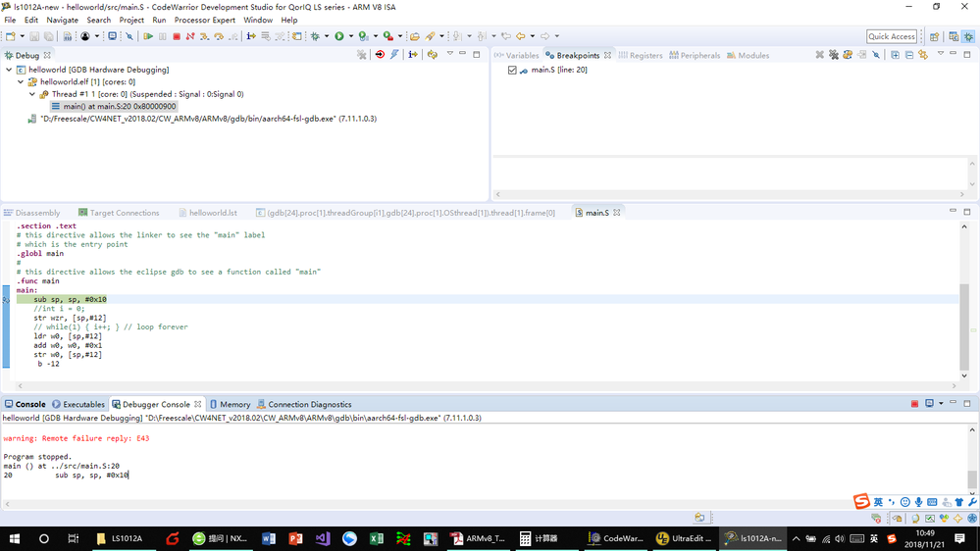Click the Back navigation arrow in toolbar
Screen dimensions: 980x551
520,36
